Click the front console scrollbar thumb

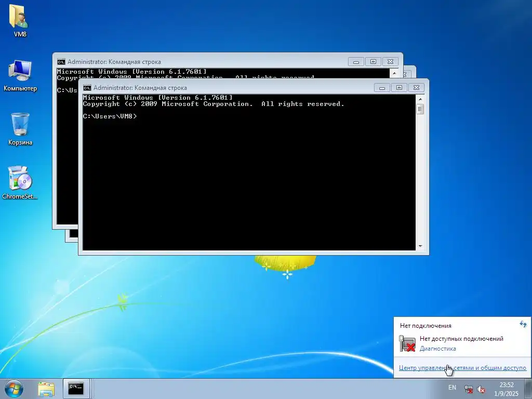coord(420,109)
